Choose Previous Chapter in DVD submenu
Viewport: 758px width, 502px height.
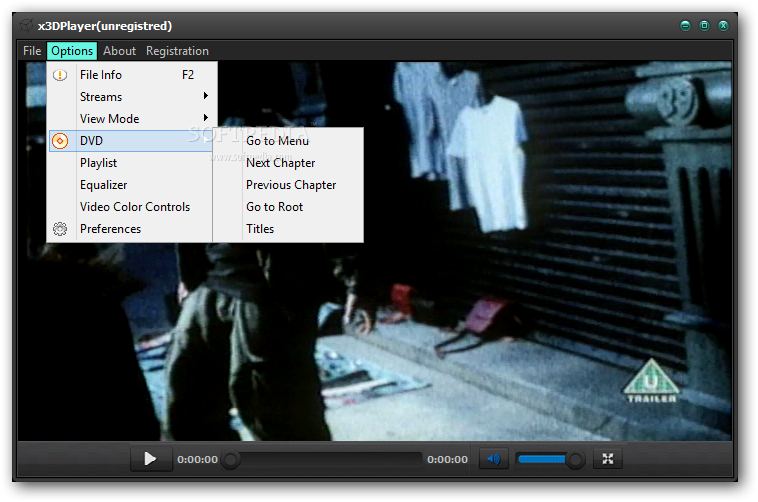coord(288,185)
